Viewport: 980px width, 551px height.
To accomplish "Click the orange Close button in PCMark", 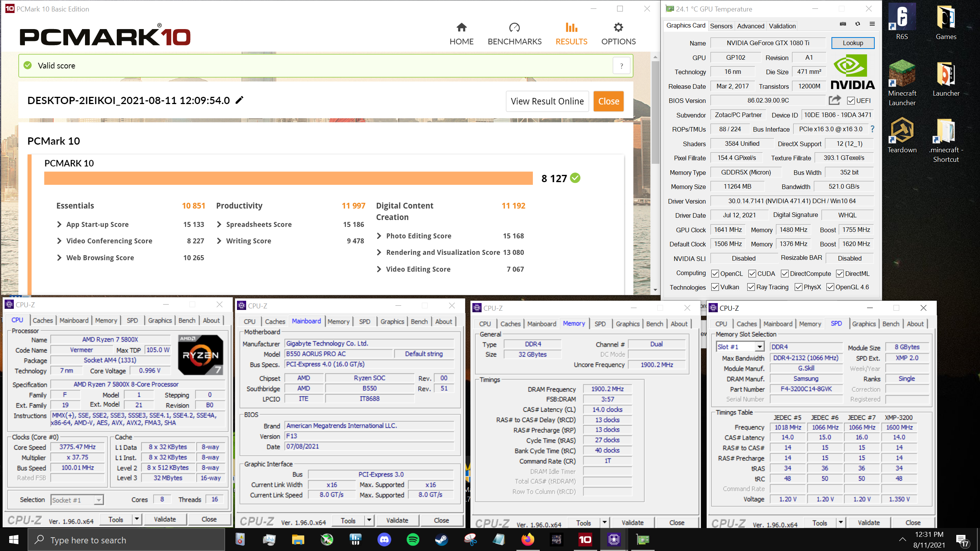I will [609, 101].
